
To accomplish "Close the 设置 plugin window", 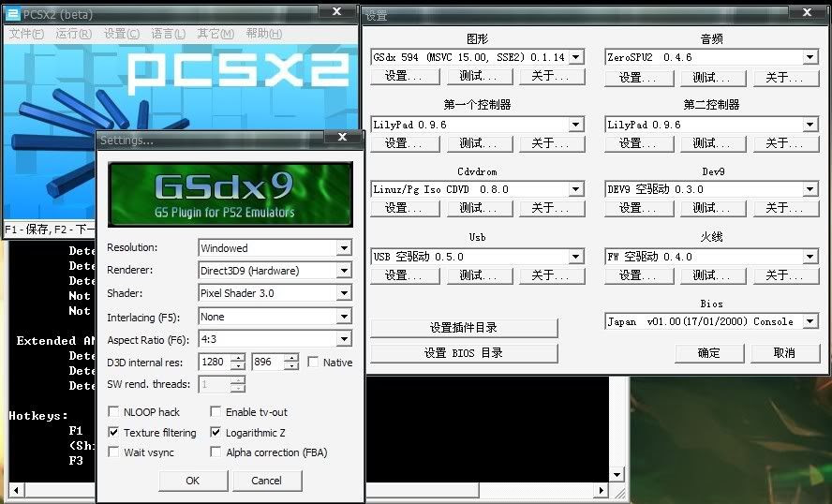I will click(x=807, y=12).
